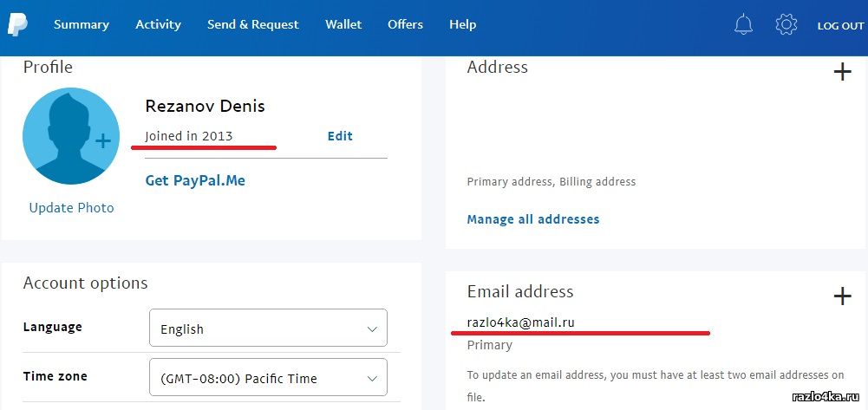Viewport: 868px width, 410px height.
Task: Click the PayPal logo icon
Action: click(17, 25)
